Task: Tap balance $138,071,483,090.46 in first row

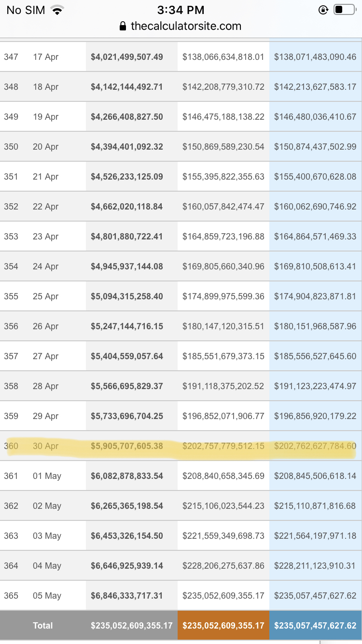Action: coord(315,57)
